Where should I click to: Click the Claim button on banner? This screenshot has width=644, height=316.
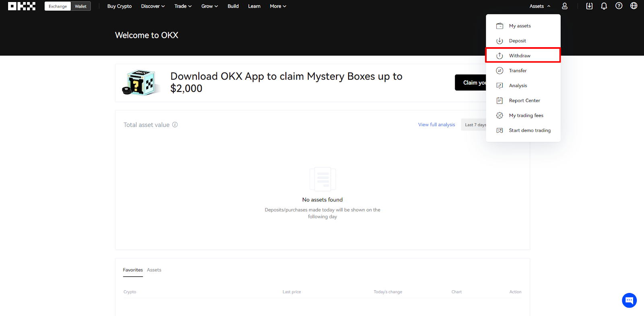click(471, 83)
